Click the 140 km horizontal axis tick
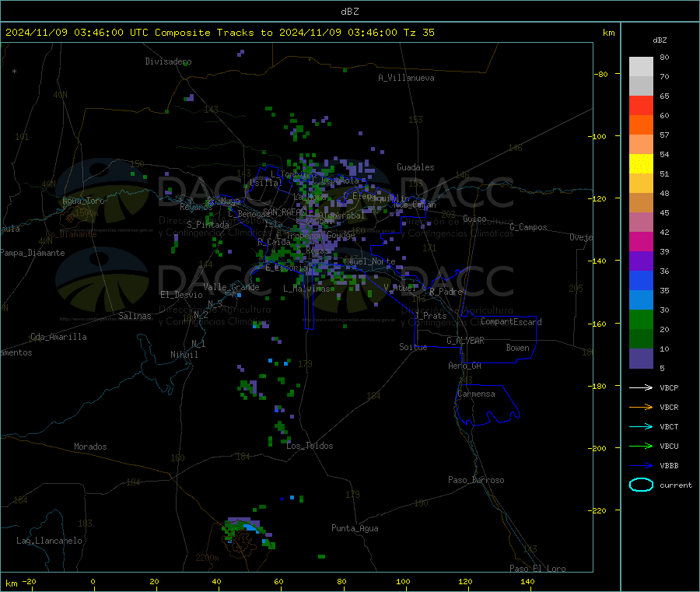The height and width of the screenshot is (592, 700). 527,582
